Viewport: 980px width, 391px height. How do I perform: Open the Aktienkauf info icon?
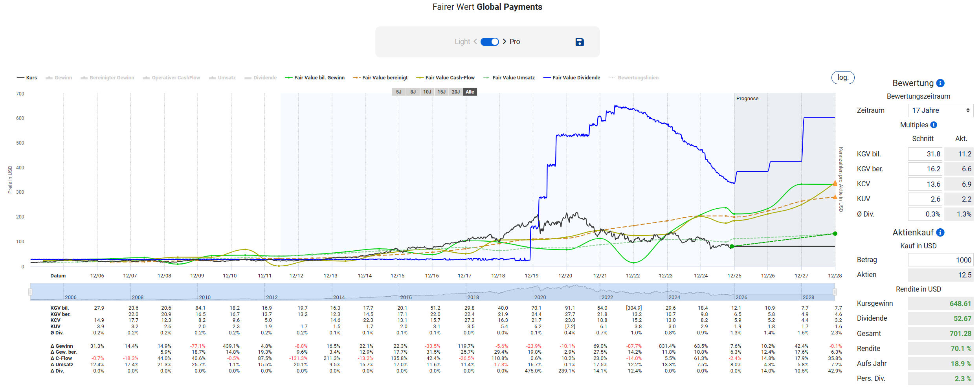[x=940, y=233]
